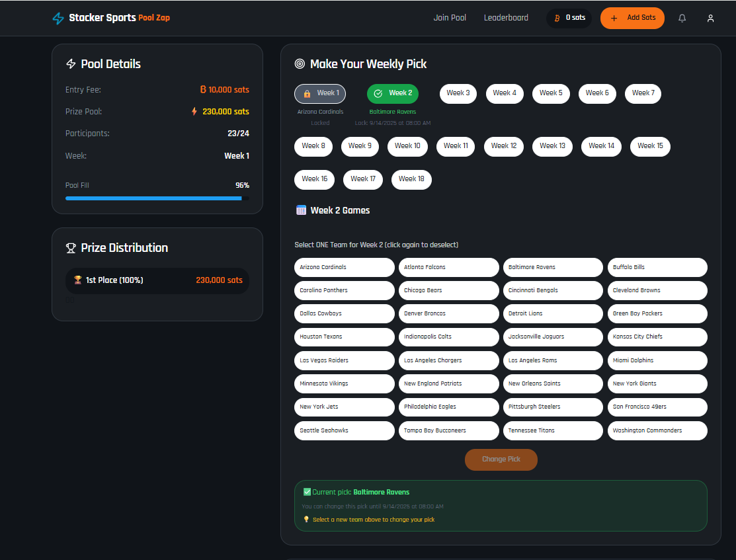Choose the Buffalo Bills
Screen dimensions: 736x560
point(657,267)
